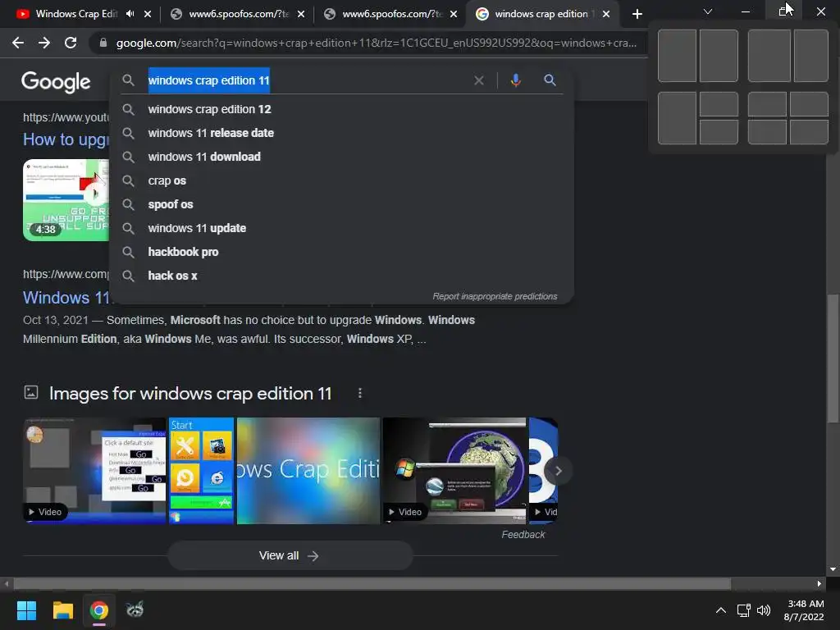Start voice search with the microphone icon
The height and width of the screenshot is (630, 840).
(x=515, y=80)
